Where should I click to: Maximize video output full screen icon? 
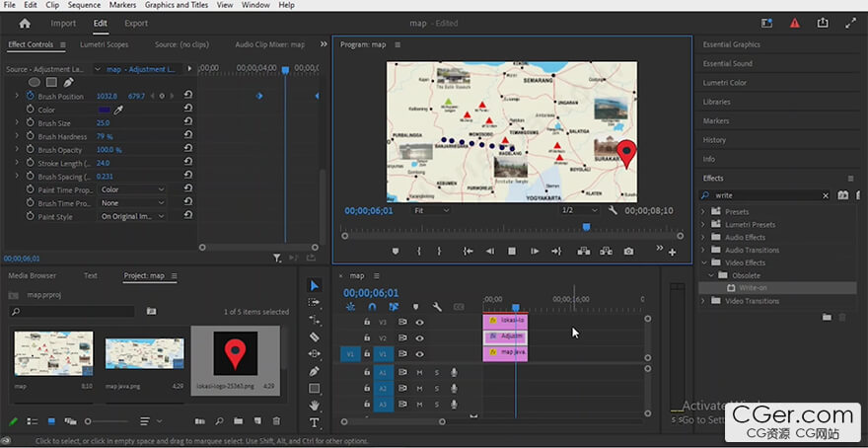click(x=851, y=23)
